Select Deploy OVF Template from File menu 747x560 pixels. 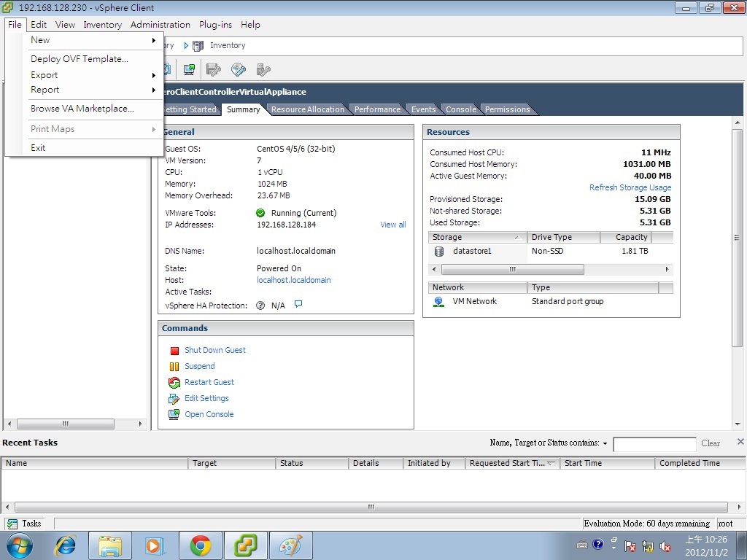point(80,59)
